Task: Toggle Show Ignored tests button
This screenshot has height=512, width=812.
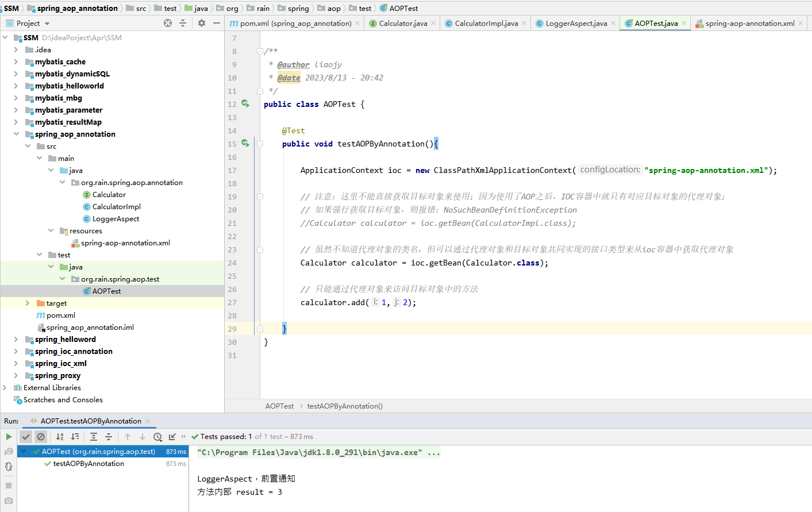Action: 41,437
